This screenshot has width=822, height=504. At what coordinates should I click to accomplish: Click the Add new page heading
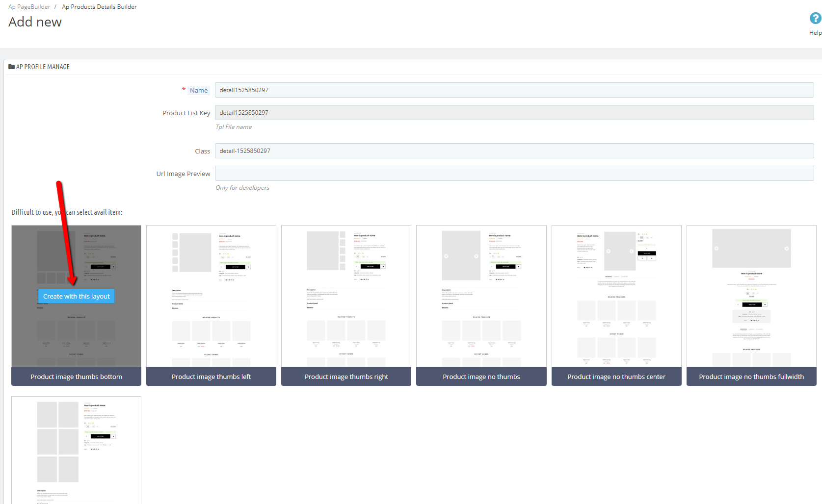click(x=35, y=22)
